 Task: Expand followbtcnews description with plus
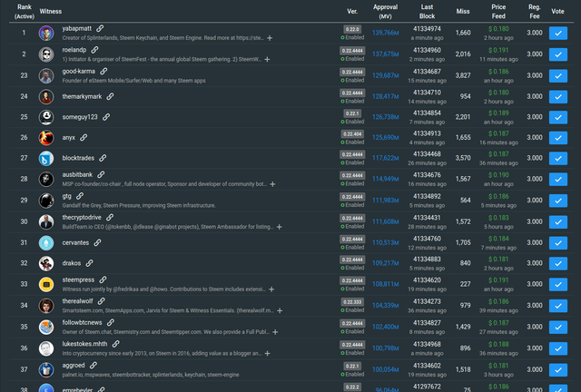(x=275, y=332)
